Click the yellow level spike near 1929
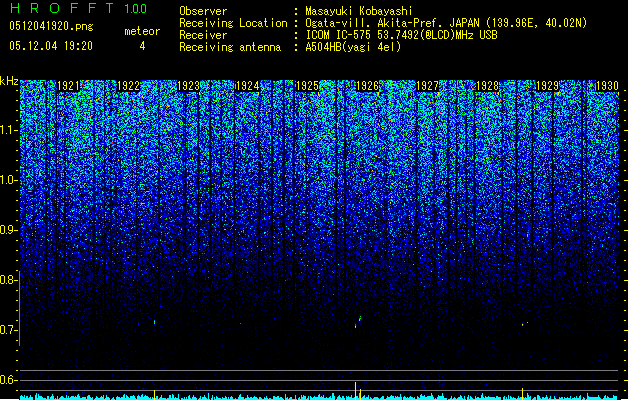The width and height of the screenshot is (629, 400). click(x=522, y=394)
